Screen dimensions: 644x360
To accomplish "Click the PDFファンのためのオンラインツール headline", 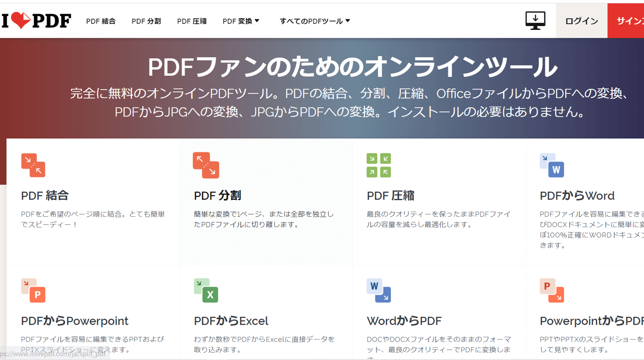I will pyautogui.click(x=353, y=67).
